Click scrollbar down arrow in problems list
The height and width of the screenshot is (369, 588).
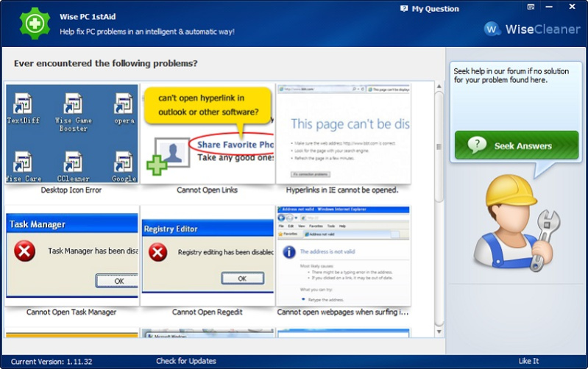[439, 333]
